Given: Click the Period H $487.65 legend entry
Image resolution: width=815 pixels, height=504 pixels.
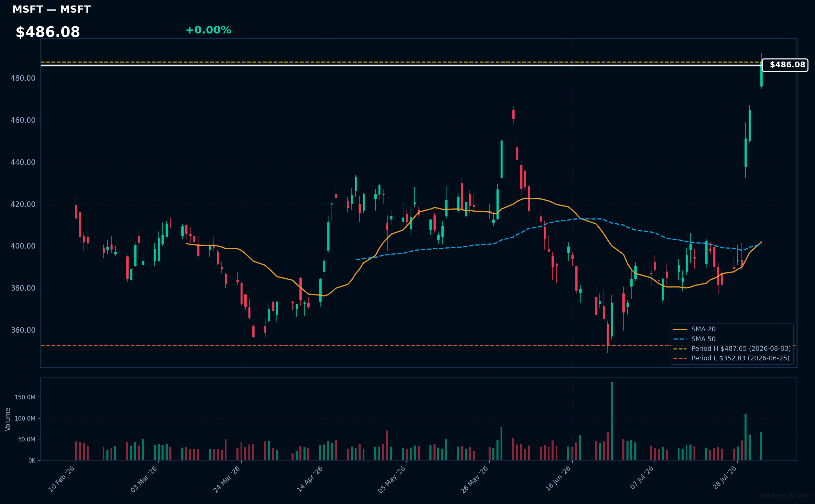Looking at the screenshot, I should pyautogui.click(x=732, y=349).
